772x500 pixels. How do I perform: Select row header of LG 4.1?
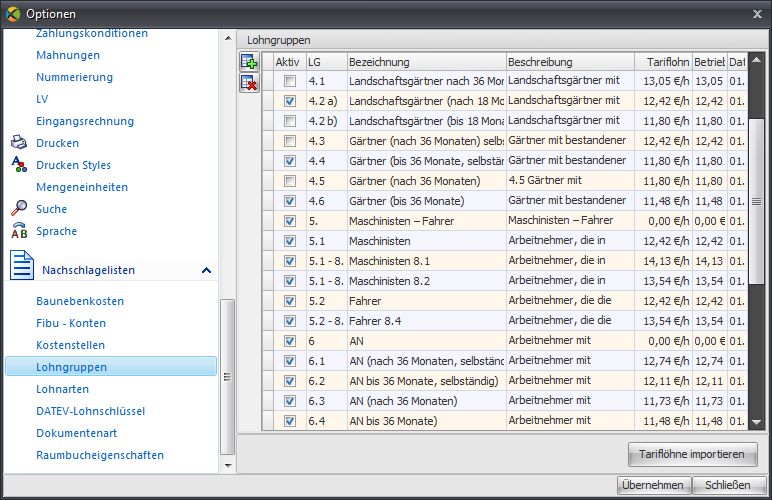(x=268, y=81)
